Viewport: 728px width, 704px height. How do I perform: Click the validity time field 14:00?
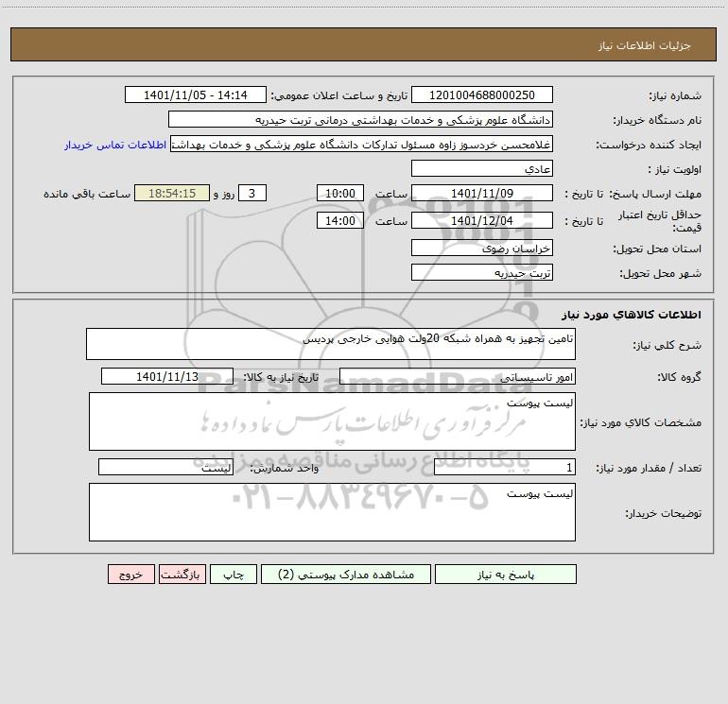pos(339,220)
